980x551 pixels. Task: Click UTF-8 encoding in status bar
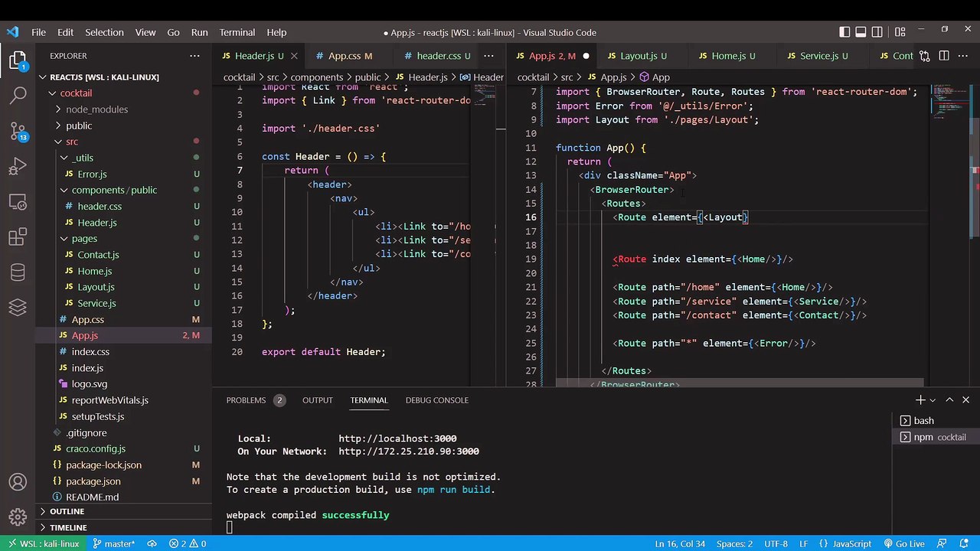(x=775, y=544)
